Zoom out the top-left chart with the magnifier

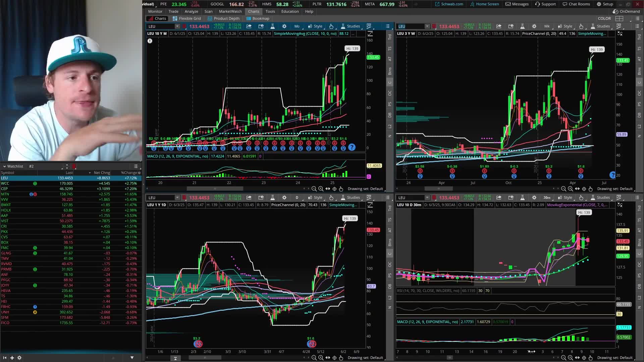(314, 189)
